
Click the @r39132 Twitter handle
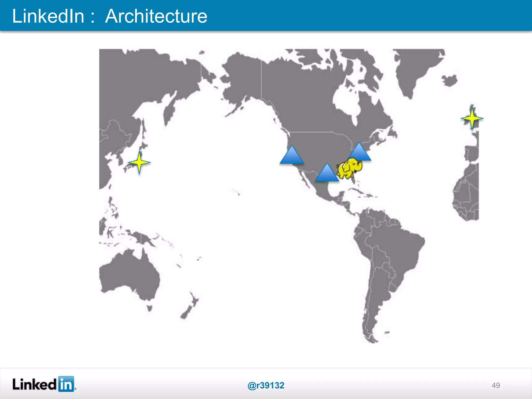[x=266, y=385]
